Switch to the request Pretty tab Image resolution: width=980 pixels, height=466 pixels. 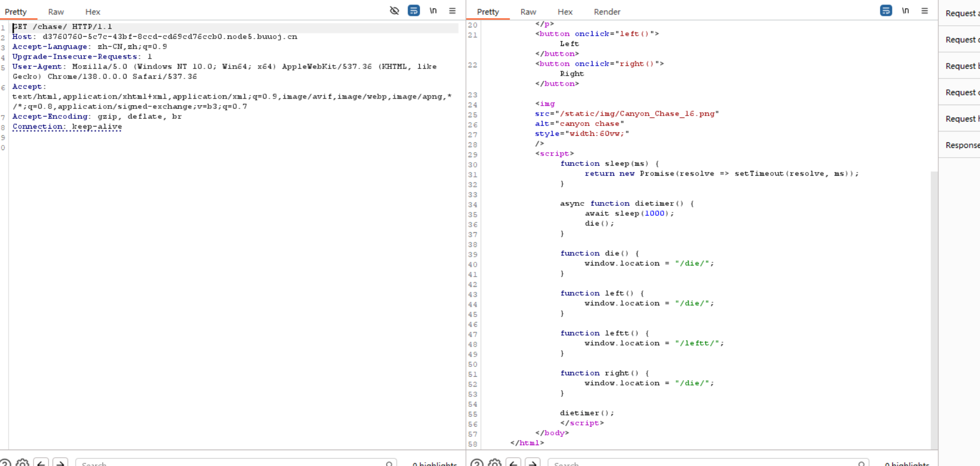coord(16,11)
